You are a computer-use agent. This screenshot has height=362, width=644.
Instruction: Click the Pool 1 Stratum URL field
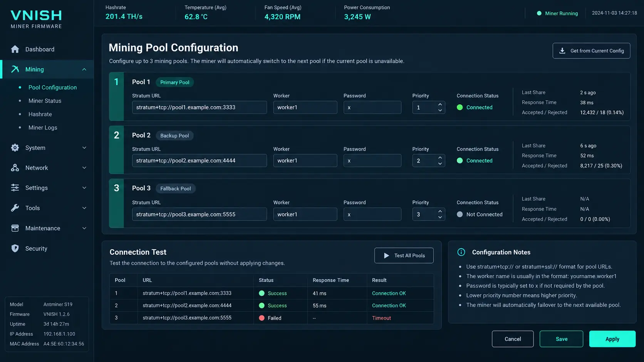(x=200, y=107)
